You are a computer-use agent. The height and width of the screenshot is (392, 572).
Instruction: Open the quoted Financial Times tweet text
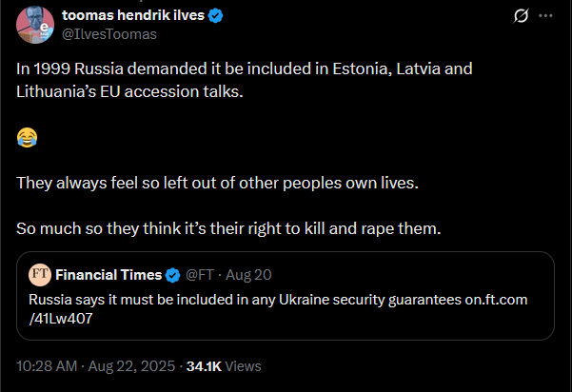[278, 309]
